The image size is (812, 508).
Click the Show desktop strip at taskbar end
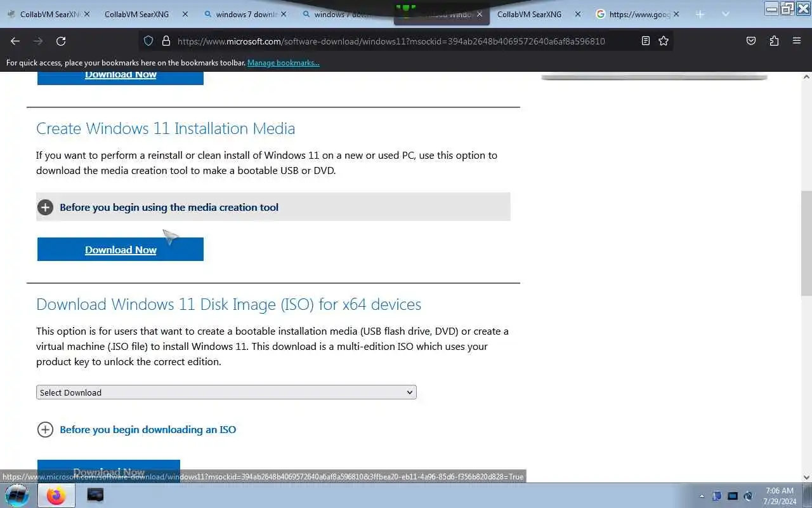pyautogui.click(x=808, y=495)
